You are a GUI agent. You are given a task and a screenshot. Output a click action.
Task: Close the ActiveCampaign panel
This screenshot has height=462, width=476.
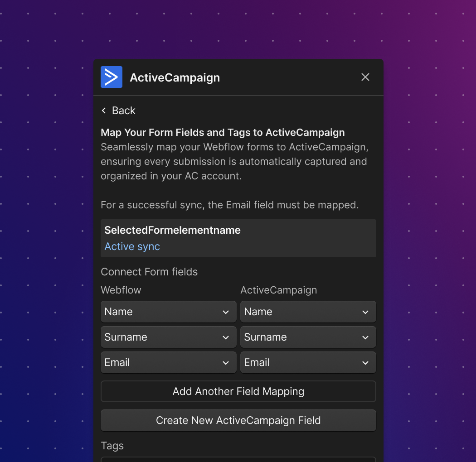365,77
